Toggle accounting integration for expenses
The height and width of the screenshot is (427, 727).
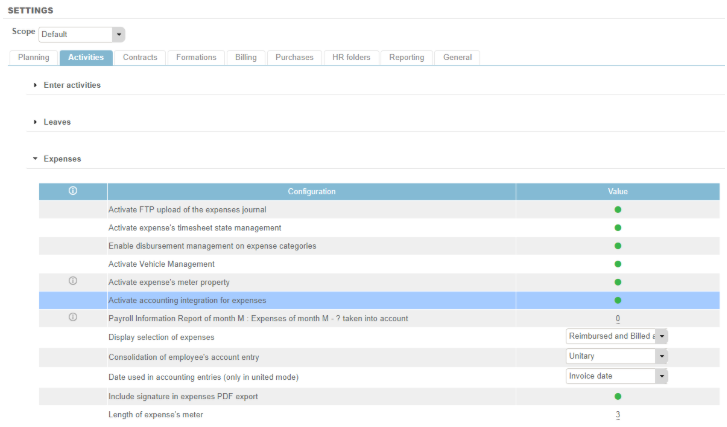pyautogui.click(x=617, y=300)
